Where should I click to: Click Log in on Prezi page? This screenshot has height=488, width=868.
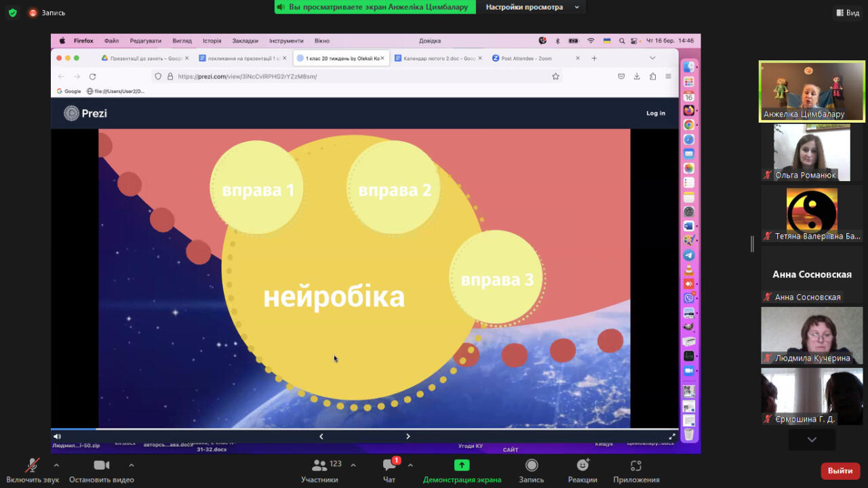[x=656, y=113]
